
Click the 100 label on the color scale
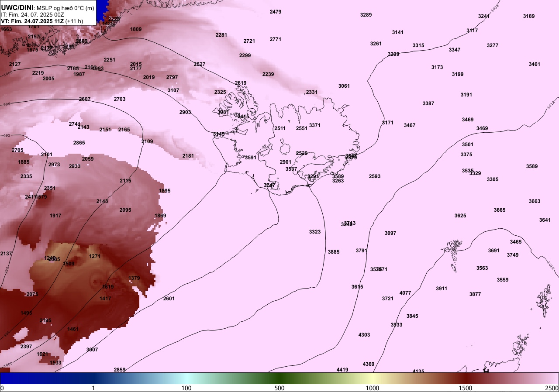pyautogui.click(x=186, y=388)
